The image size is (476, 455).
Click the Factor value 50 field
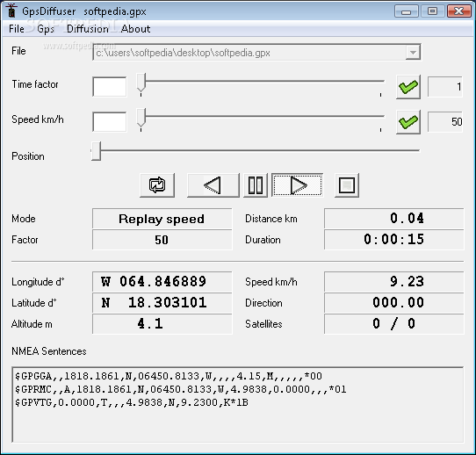(x=162, y=240)
